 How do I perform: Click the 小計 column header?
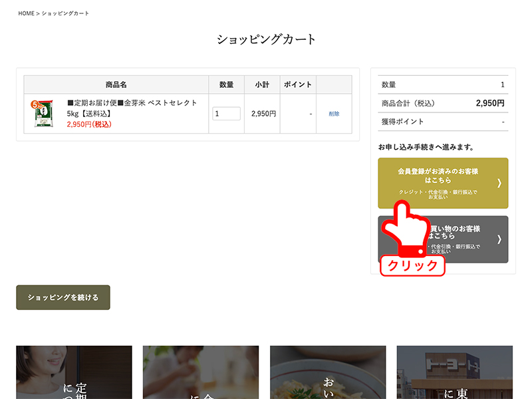coord(262,85)
